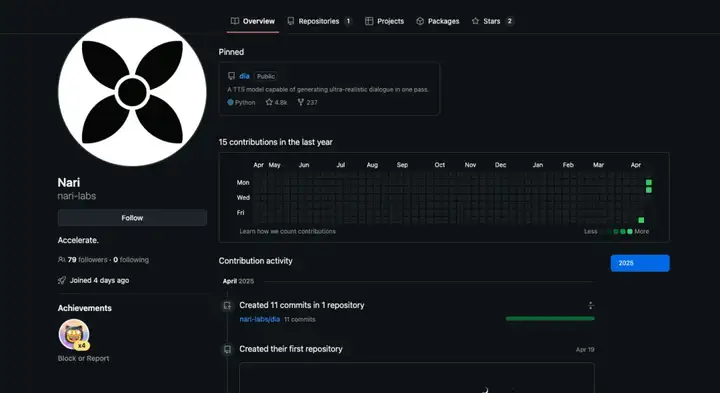Open the Achievements heading link

click(84, 308)
